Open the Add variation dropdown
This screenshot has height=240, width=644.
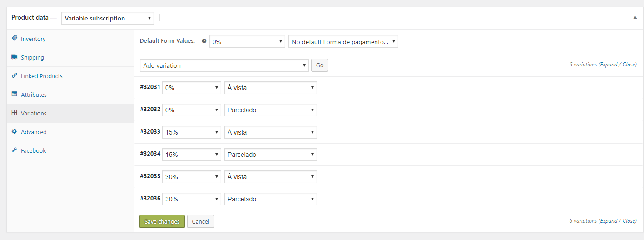[x=224, y=65]
